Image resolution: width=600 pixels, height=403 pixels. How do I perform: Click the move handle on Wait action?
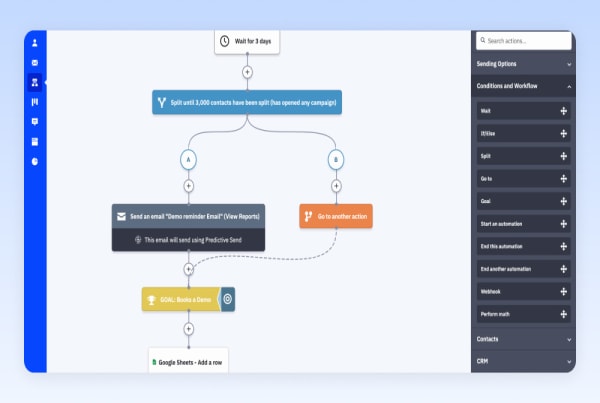pyautogui.click(x=564, y=111)
